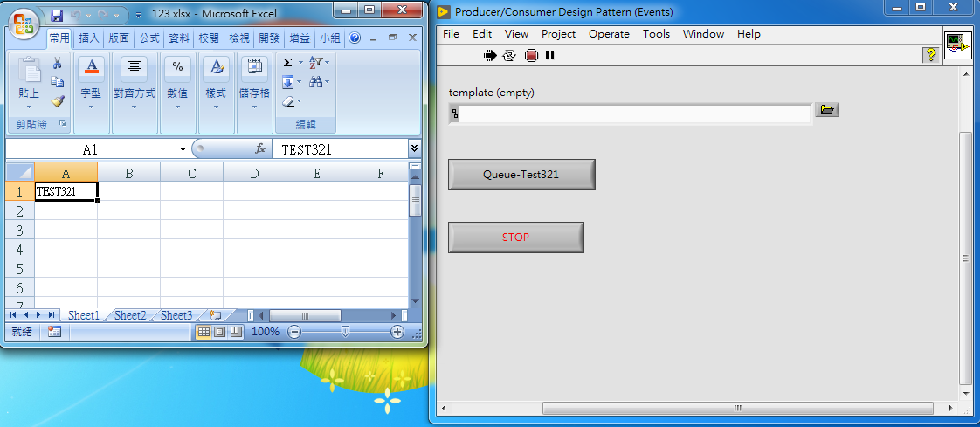980x427 pixels.
Task: Open the Operate menu in LabVIEW
Action: coord(609,34)
